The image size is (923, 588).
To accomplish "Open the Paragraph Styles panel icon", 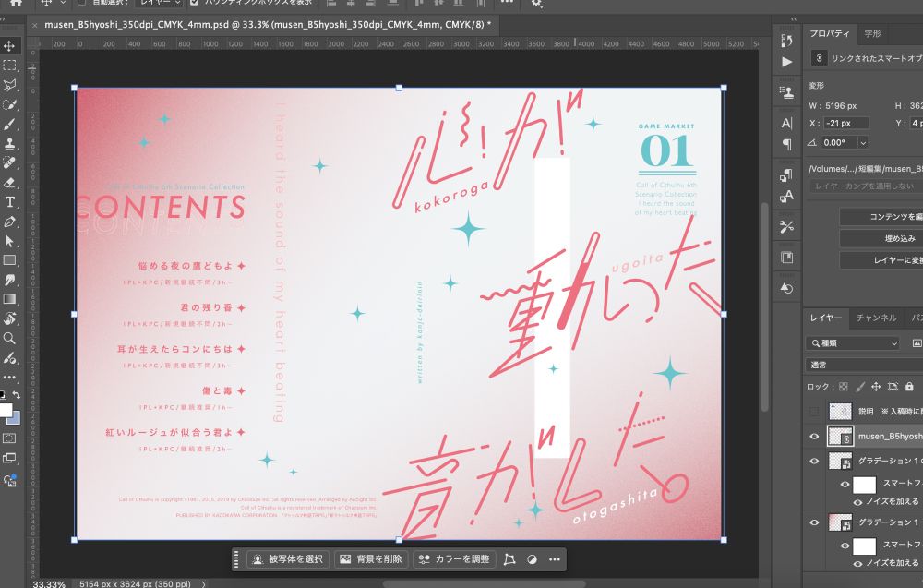I will tap(787, 174).
